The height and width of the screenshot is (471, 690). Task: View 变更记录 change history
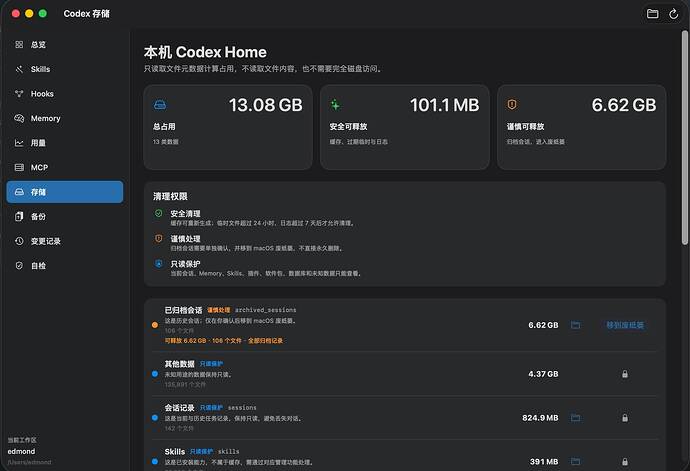pos(65,241)
